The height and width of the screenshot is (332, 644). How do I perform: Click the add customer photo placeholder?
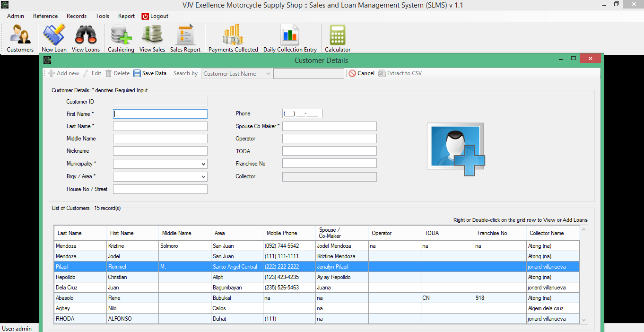point(456,149)
